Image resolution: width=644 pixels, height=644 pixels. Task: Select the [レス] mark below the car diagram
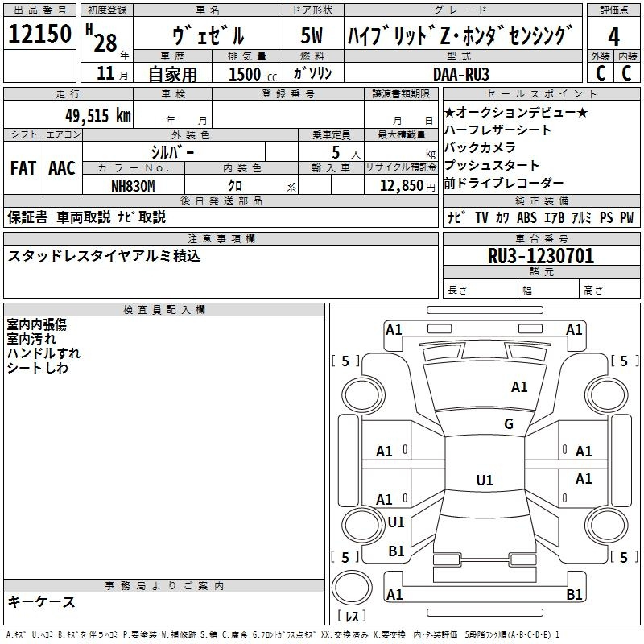[x=352, y=617]
